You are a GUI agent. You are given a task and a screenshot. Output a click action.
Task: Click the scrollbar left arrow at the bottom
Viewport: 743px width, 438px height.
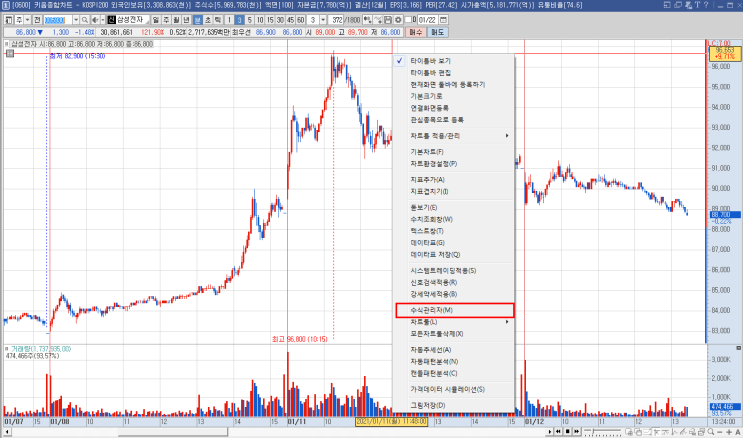pos(7,432)
